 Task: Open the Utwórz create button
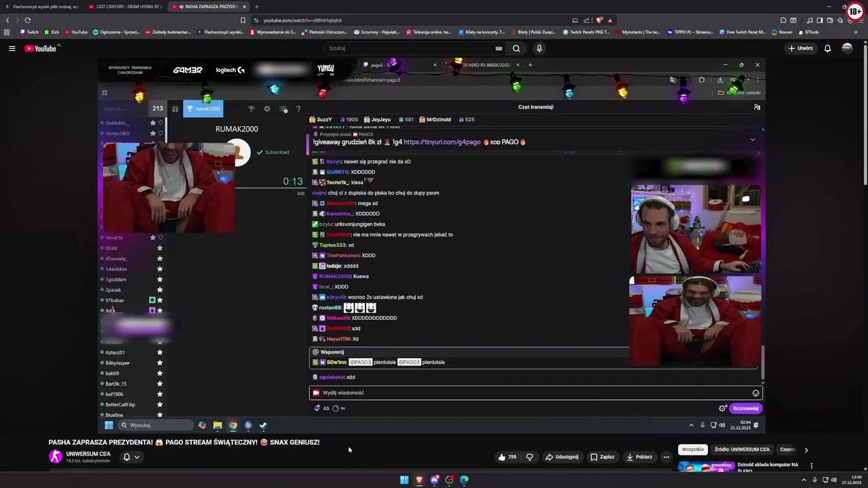click(x=800, y=48)
